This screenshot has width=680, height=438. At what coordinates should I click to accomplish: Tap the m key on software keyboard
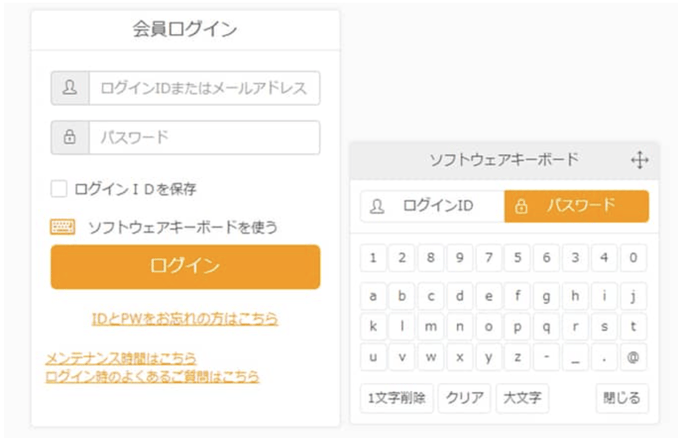pyautogui.click(x=431, y=327)
